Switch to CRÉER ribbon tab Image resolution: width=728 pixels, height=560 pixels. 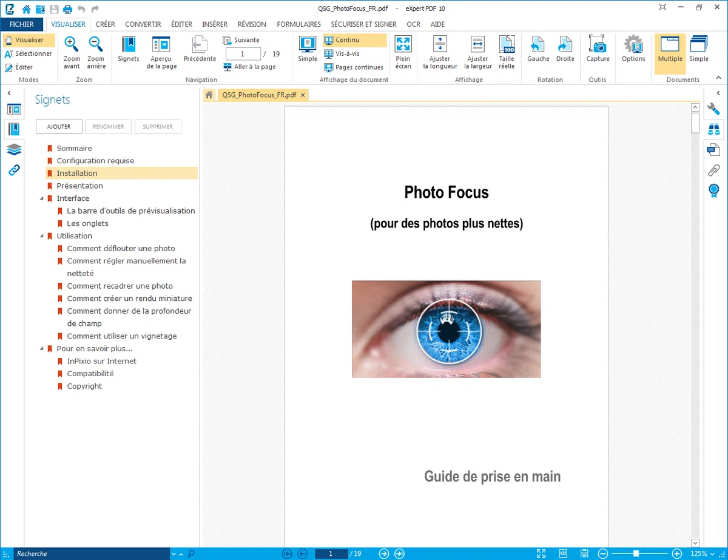point(106,24)
